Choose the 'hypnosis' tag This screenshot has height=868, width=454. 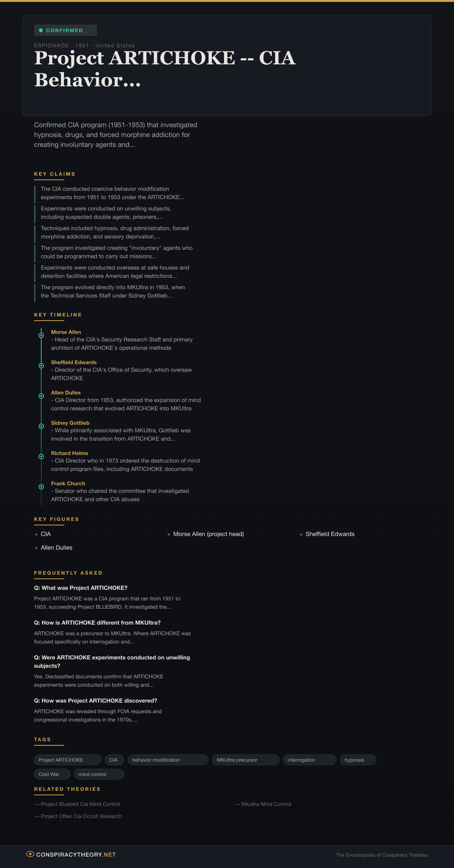pos(358,760)
